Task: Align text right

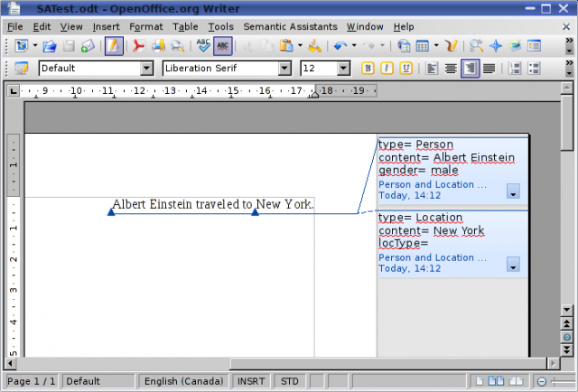Action: click(x=470, y=69)
